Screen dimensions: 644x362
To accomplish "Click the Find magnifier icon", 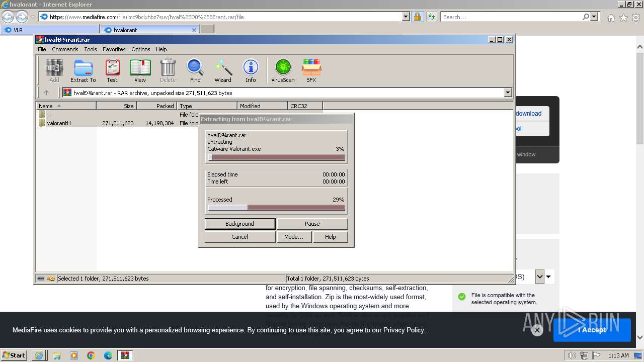I will [x=195, y=70].
